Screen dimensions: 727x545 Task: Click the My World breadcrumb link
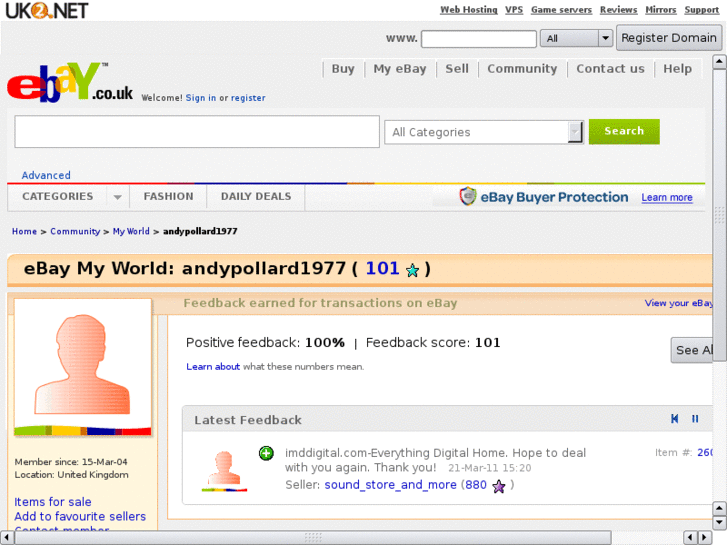pyautogui.click(x=131, y=231)
